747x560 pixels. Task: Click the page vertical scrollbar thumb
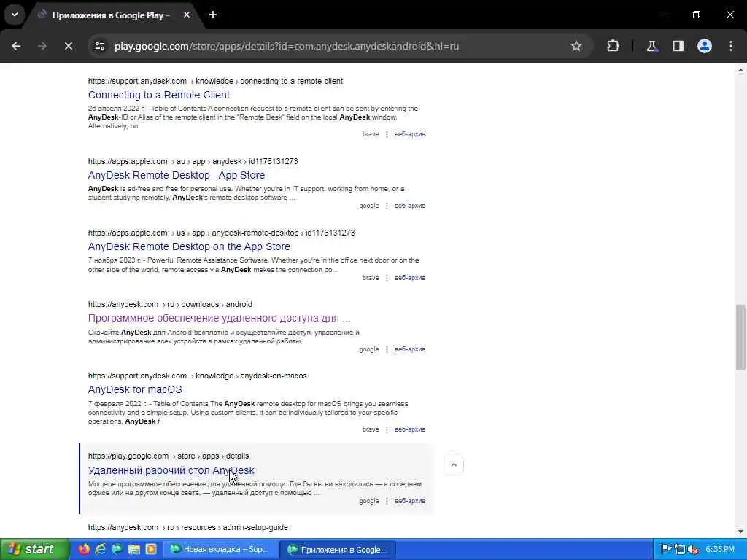point(741,337)
